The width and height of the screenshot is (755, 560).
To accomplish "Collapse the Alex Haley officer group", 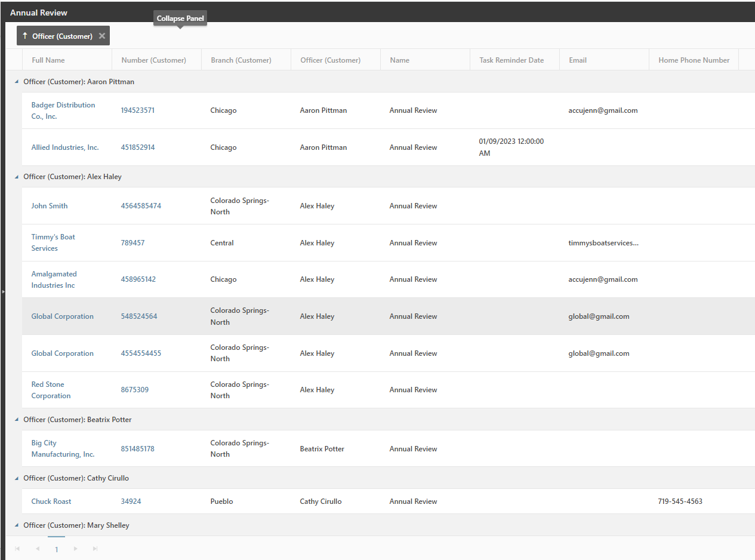I will tap(17, 177).
